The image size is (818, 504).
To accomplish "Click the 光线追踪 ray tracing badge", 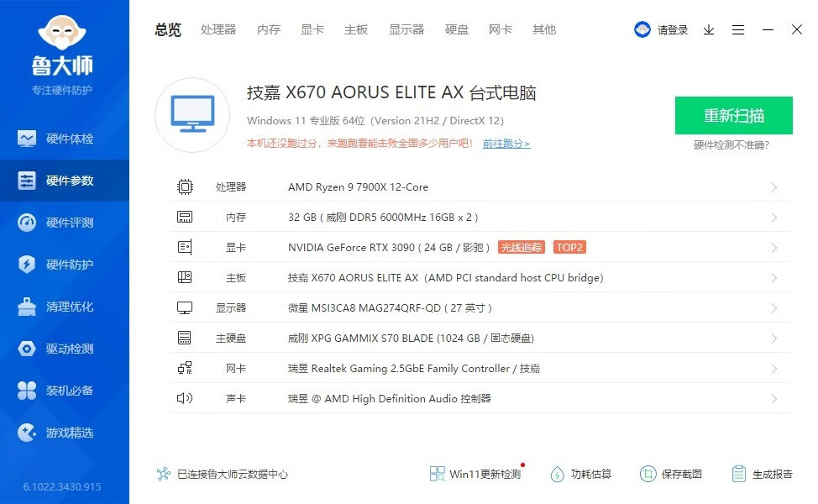I will [522, 247].
